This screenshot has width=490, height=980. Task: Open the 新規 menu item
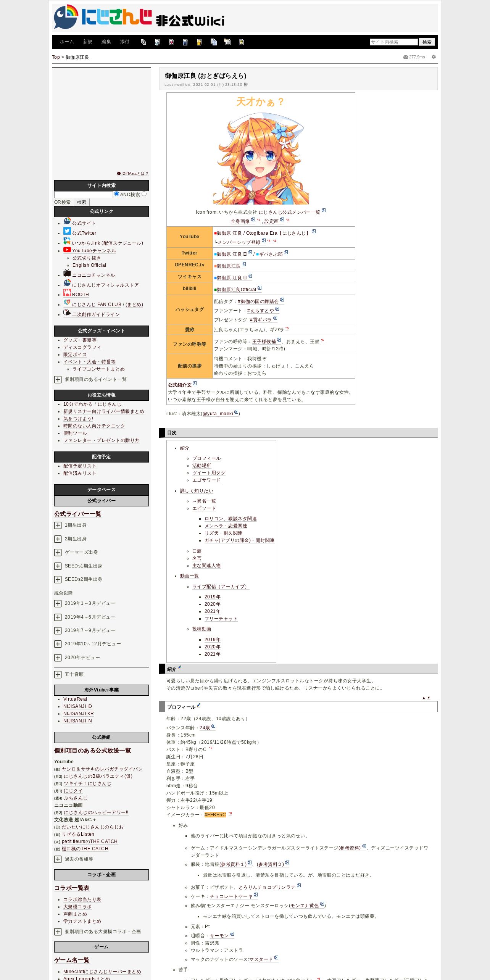pos(88,42)
